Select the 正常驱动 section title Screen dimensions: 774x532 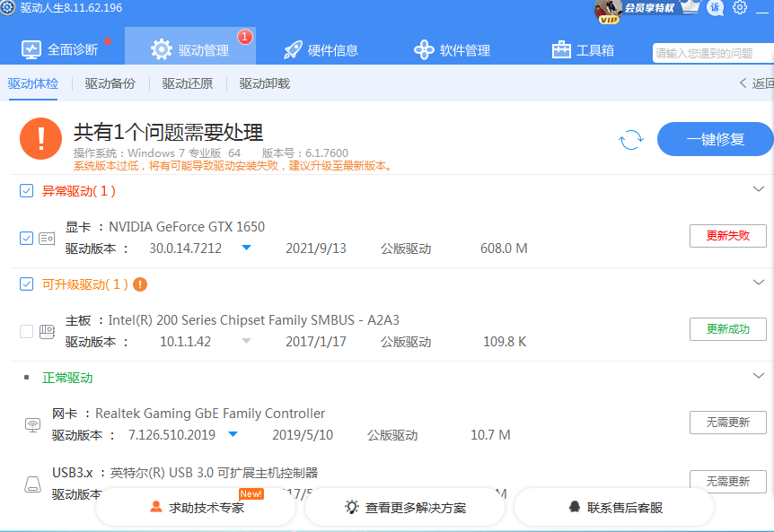[x=67, y=378]
